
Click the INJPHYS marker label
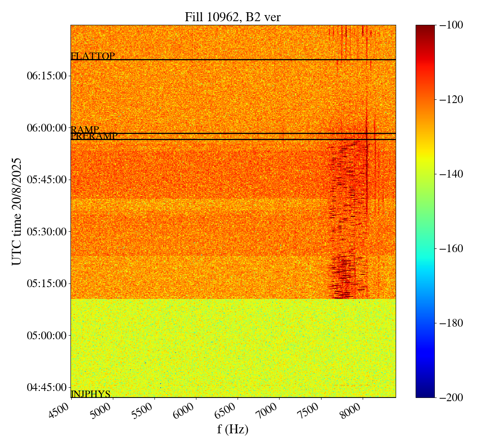90,394
